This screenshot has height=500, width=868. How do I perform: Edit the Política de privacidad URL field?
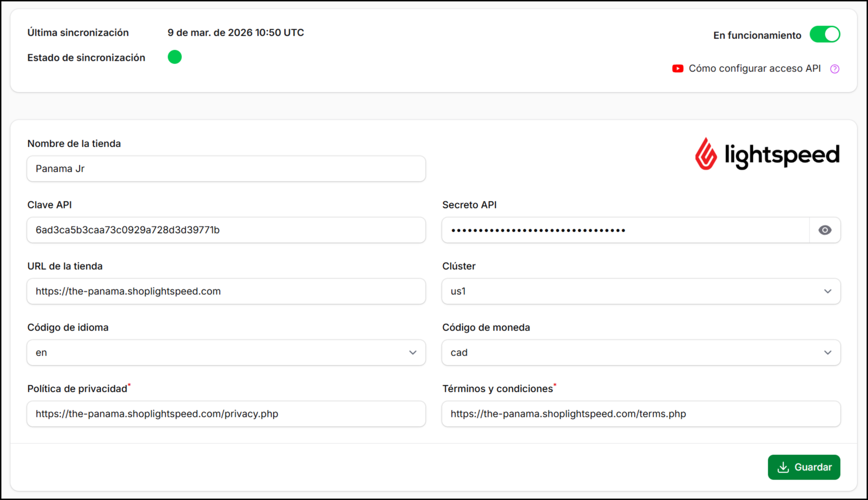tap(226, 414)
